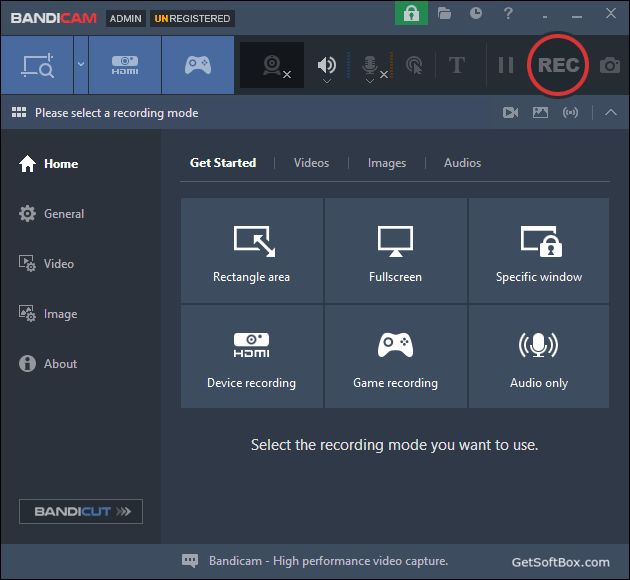Choose the Fullscreen recording tile

click(x=395, y=250)
